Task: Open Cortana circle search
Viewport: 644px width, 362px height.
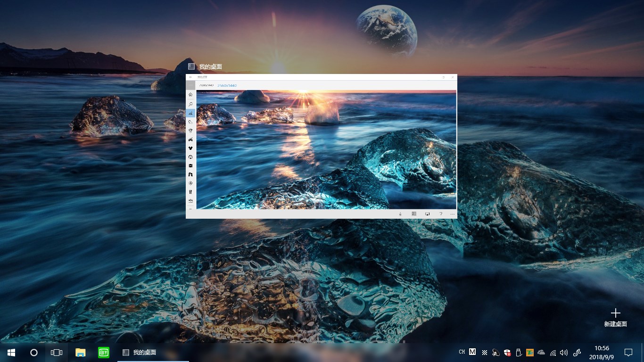Action: [34, 352]
